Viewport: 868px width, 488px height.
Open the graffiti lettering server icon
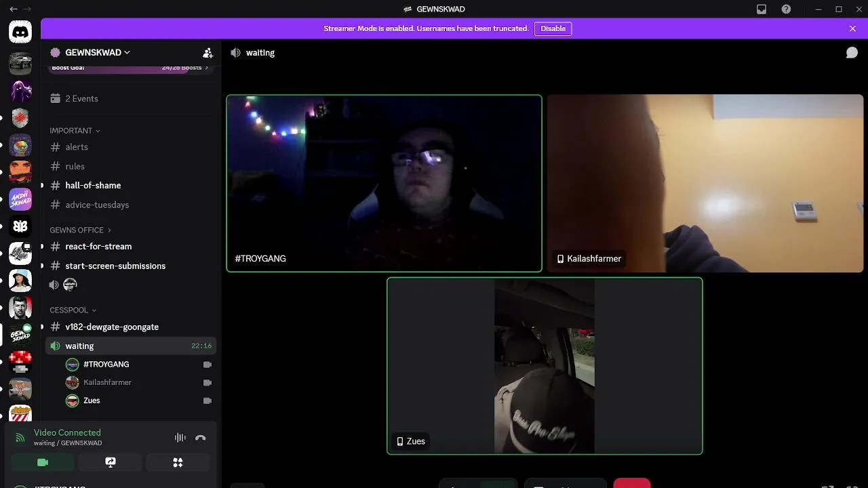[20, 253]
